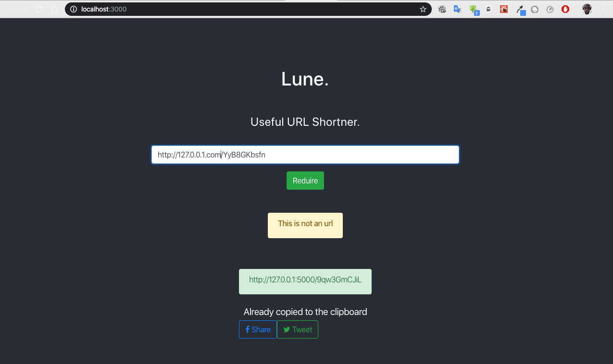
Task: Open the Chrome profile avatar
Action: [587, 9]
